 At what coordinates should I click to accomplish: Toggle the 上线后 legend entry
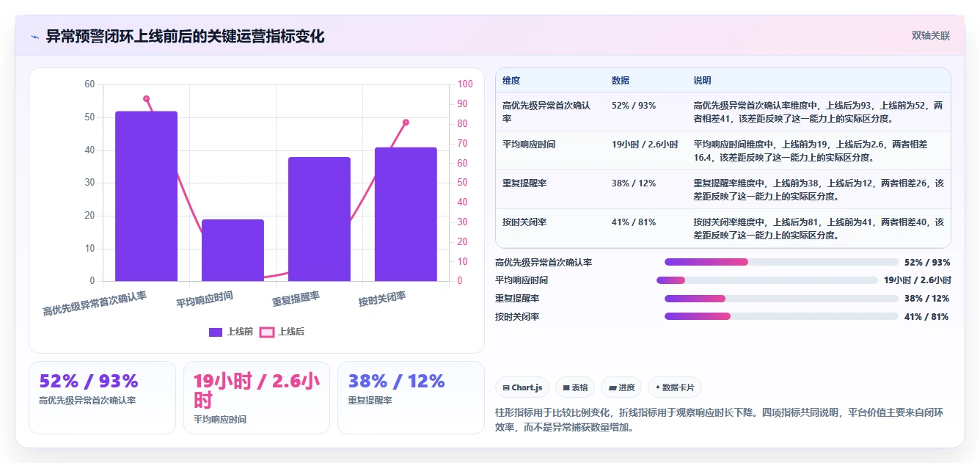tap(282, 332)
